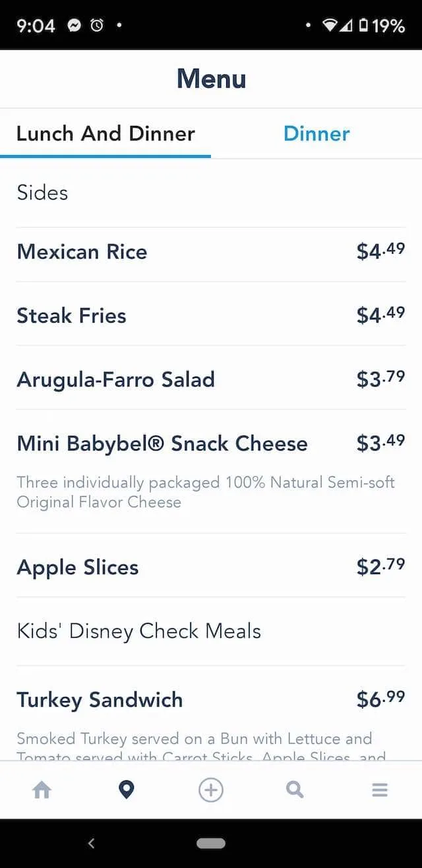Image resolution: width=422 pixels, height=868 pixels.
Task: Open the Arugula-Farro Salad item
Action: 211,379
